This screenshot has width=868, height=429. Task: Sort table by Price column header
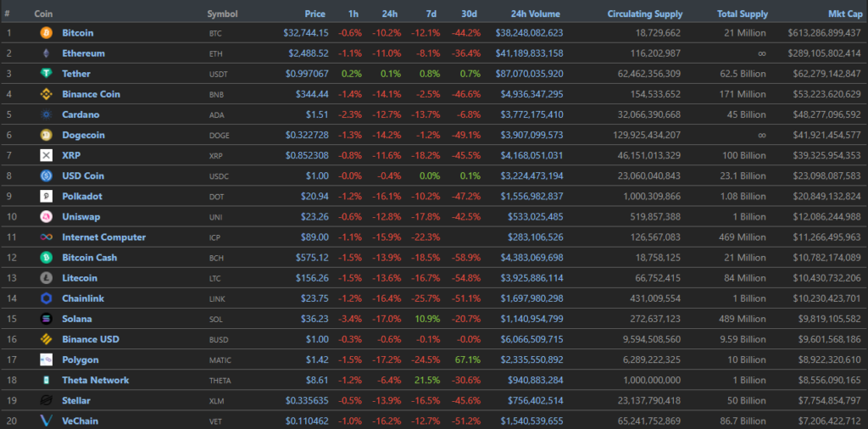coord(315,14)
